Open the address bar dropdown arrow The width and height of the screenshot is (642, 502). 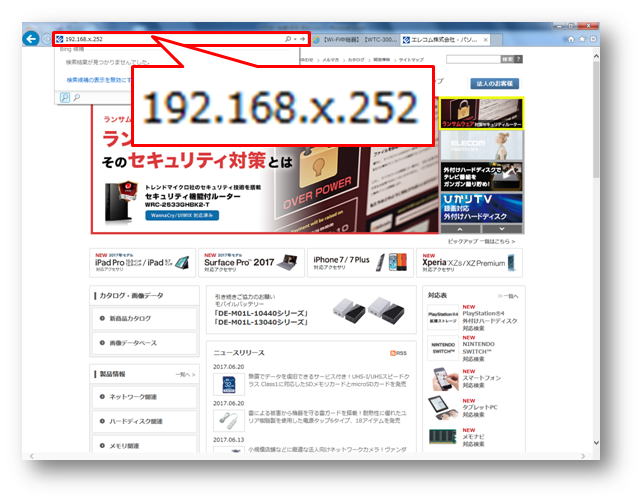(x=295, y=39)
